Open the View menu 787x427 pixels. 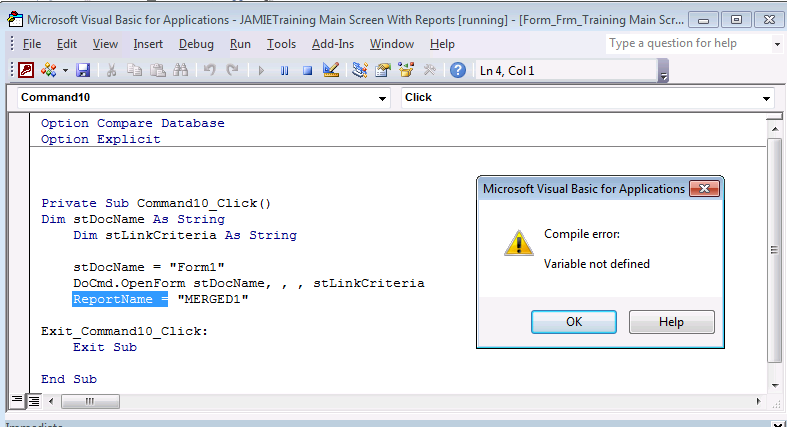(105, 44)
